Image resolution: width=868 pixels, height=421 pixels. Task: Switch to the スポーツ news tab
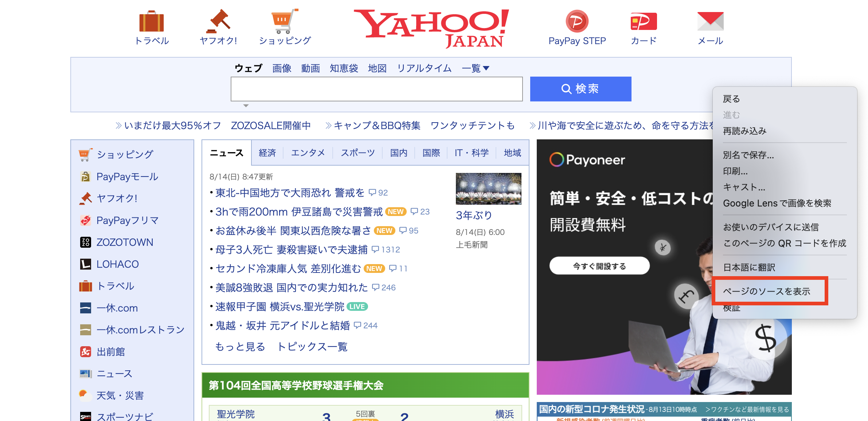pos(357,153)
